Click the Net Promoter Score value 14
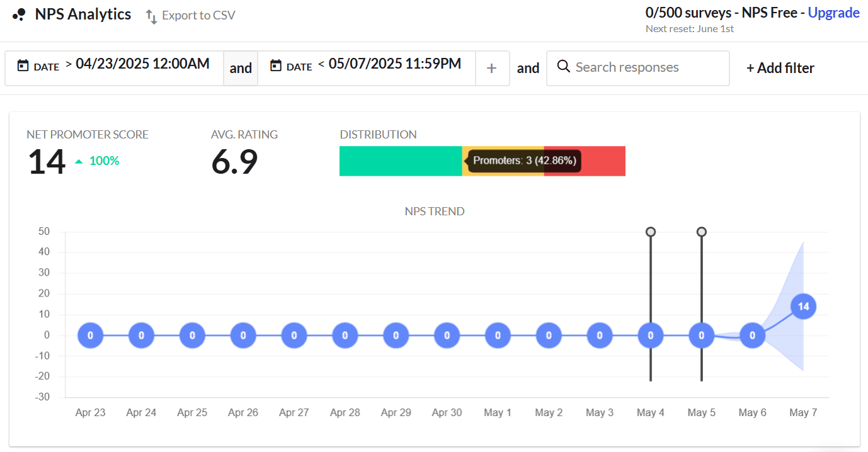 coord(47,162)
